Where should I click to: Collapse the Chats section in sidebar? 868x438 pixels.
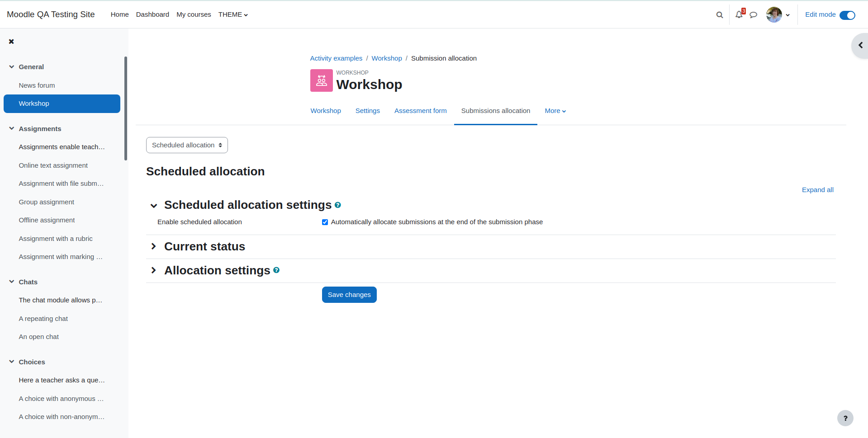click(x=11, y=282)
